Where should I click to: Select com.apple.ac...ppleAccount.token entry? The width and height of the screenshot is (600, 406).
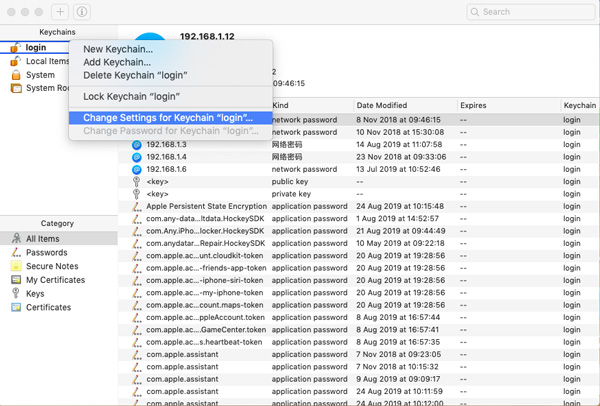coord(205,317)
